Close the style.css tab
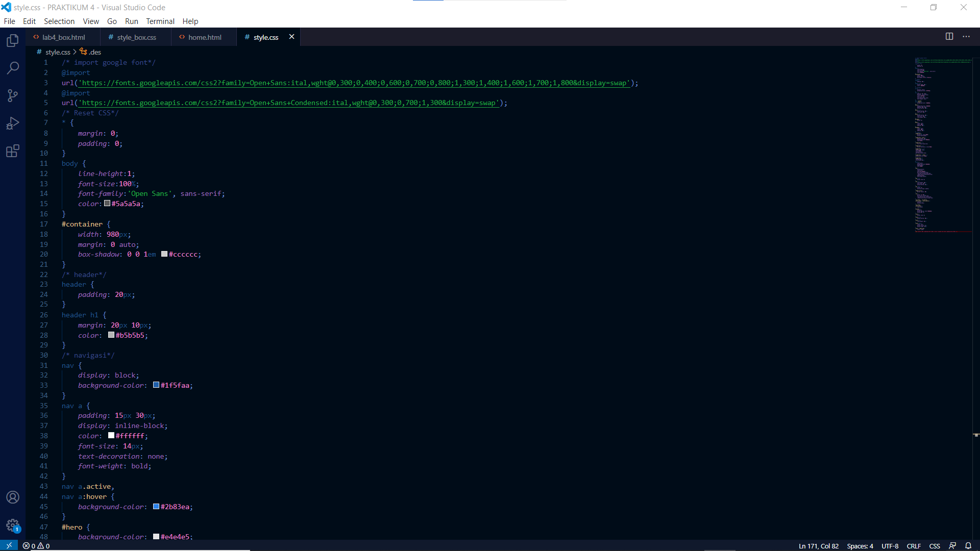This screenshot has width=980, height=551. pos(291,37)
